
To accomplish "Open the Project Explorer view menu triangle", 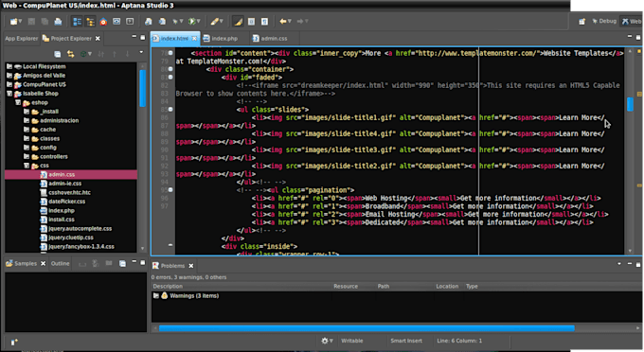I will [x=141, y=52].
